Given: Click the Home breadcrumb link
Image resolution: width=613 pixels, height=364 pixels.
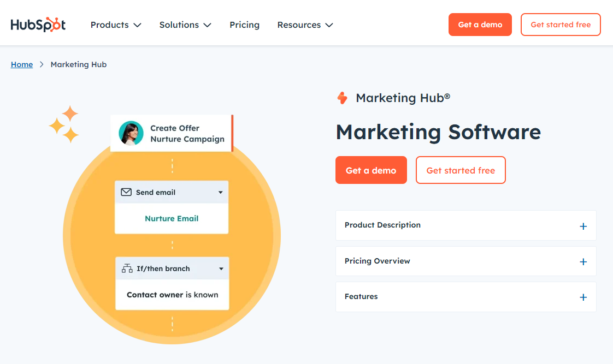Looking at the screenshot, I should click(21, 64).
